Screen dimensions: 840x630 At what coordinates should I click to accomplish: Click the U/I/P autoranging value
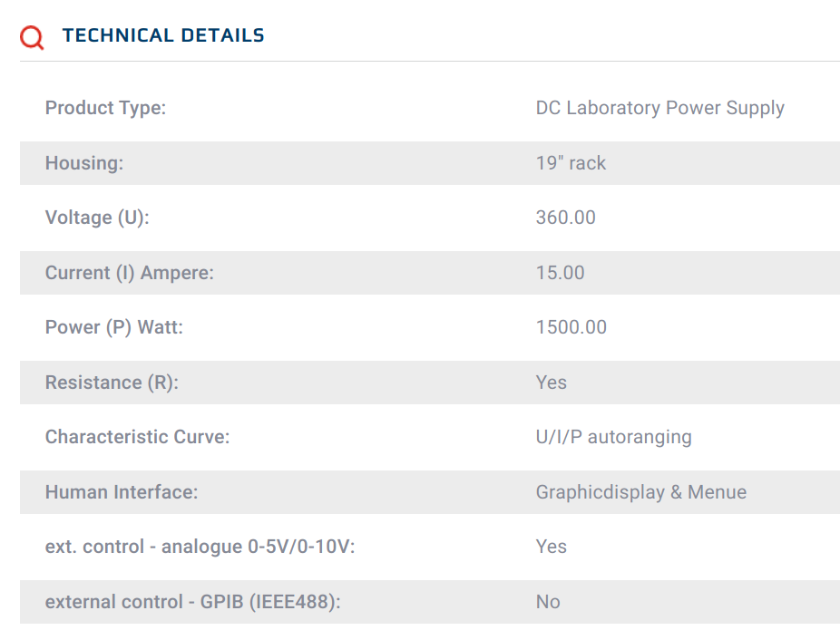coord(613,437)
